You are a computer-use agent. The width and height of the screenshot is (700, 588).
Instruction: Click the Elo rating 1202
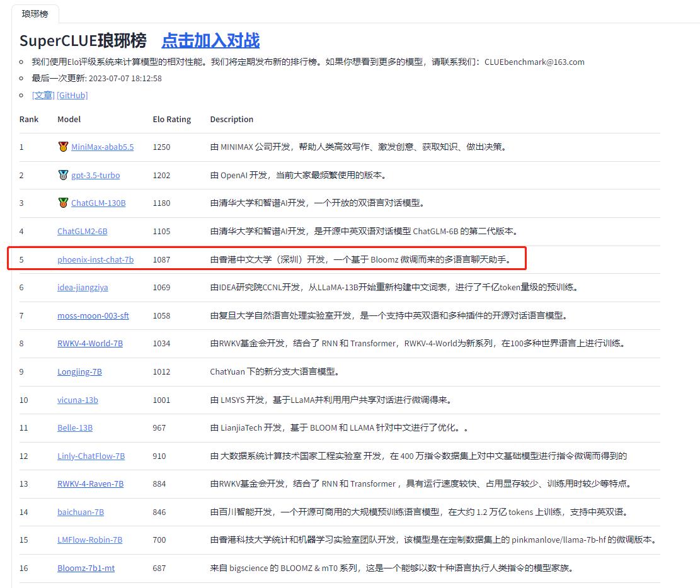(161, 175)
